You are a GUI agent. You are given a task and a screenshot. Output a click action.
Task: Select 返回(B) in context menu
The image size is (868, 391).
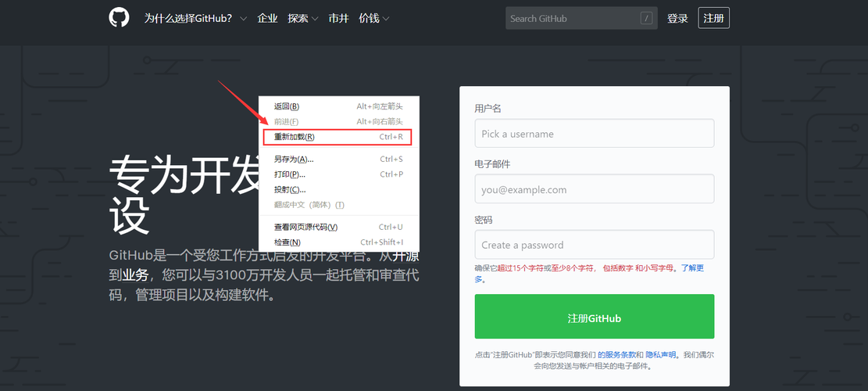coord(339,106)
